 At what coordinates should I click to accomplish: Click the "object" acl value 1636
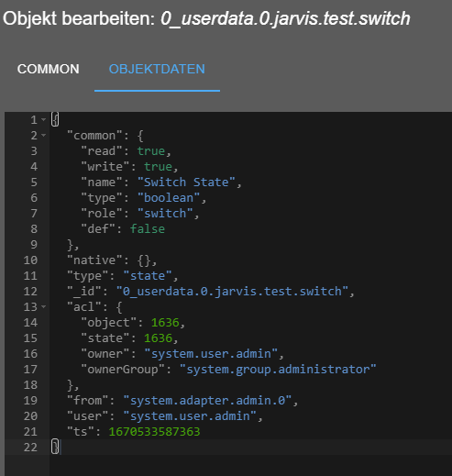click(165, 323)
